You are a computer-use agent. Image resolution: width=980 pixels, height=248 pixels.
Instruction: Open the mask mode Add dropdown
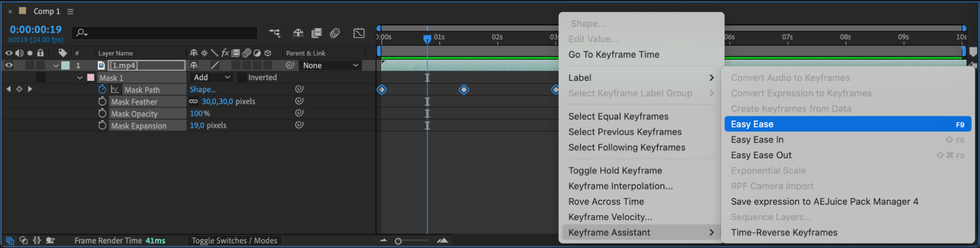point(211,77)
